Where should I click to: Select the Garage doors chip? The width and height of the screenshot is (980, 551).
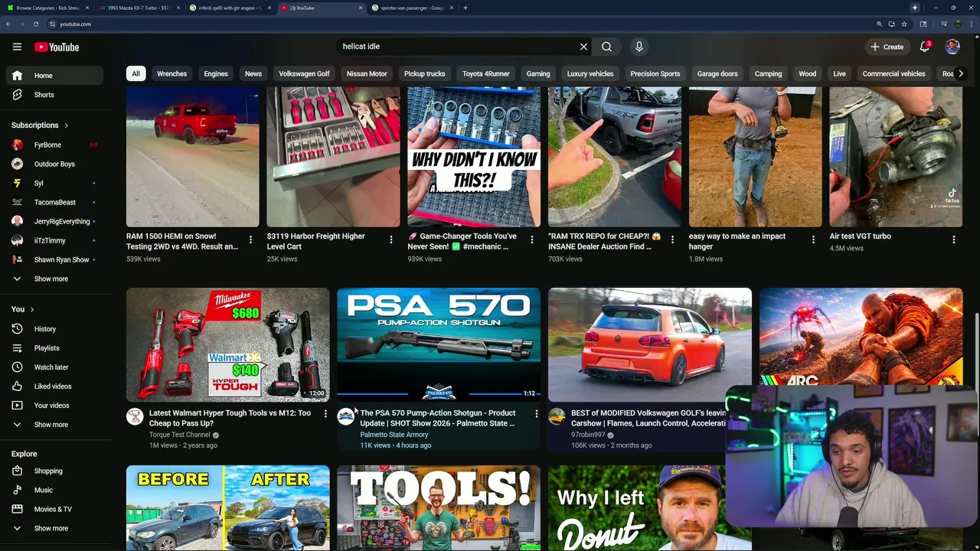click(x=717, y=73)
